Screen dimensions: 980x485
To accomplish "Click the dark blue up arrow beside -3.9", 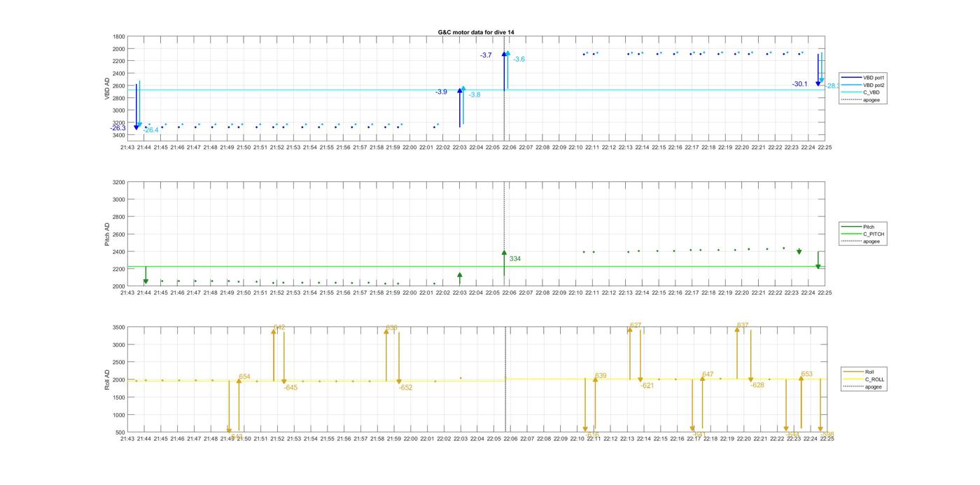I will [x=460, y=107].
